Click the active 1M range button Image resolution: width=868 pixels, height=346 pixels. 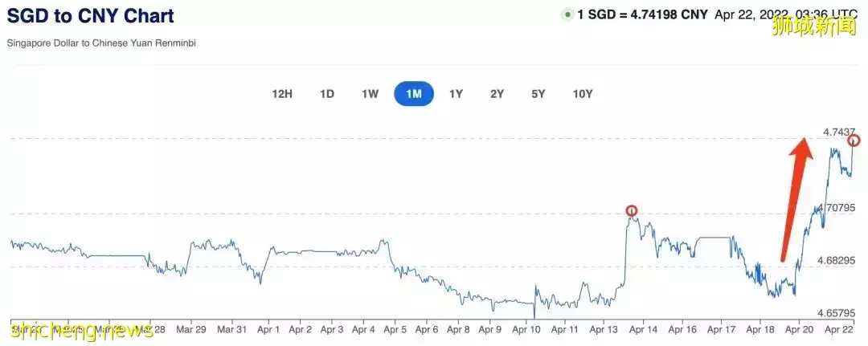point(414,94)
